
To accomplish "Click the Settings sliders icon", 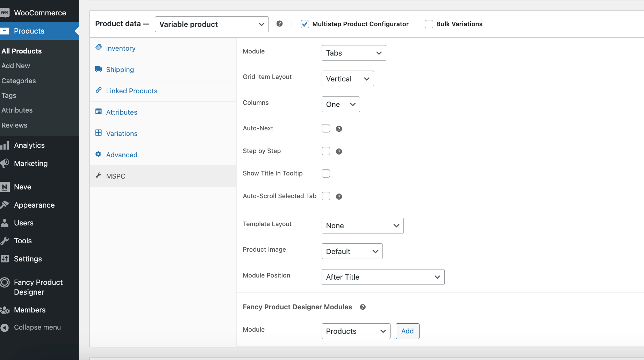I will point(5,259).
